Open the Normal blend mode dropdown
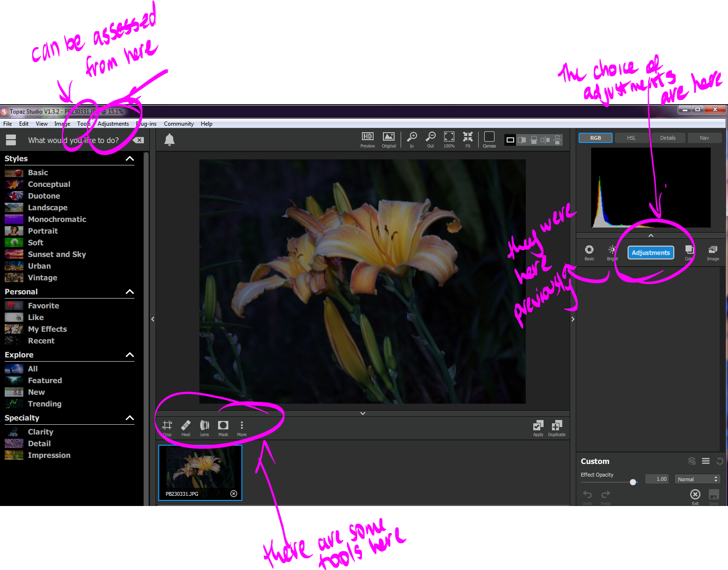The height and width of the screenshot is (570, 728). 698,479
